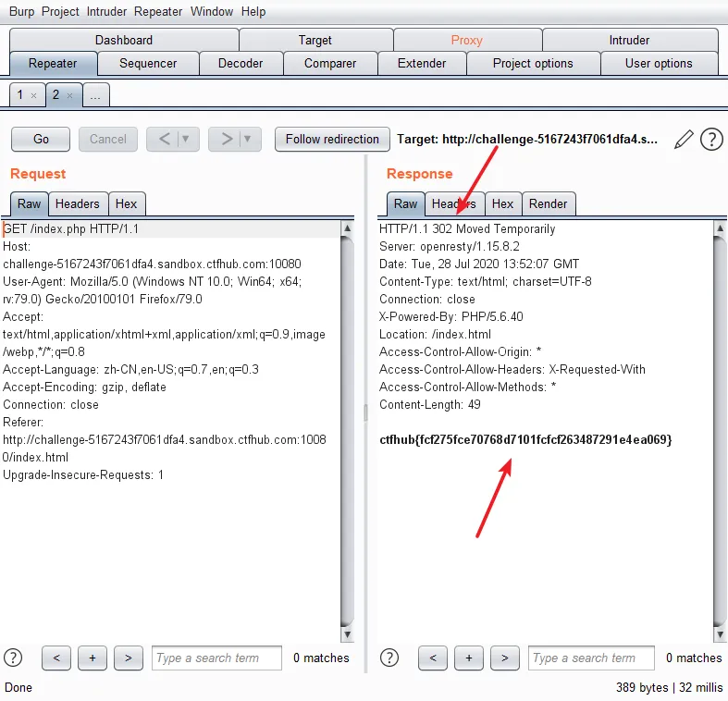Select the Response Headers view tab

454,203
